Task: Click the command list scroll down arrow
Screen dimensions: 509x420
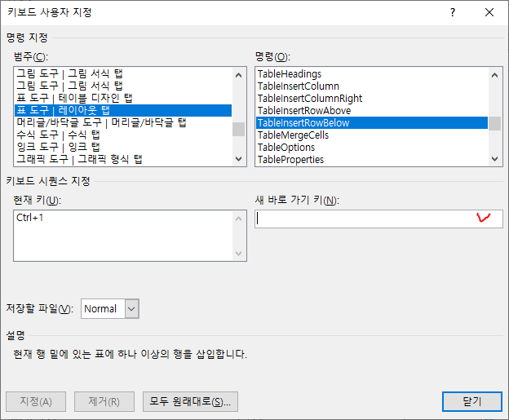Action: tap(494, 159)
